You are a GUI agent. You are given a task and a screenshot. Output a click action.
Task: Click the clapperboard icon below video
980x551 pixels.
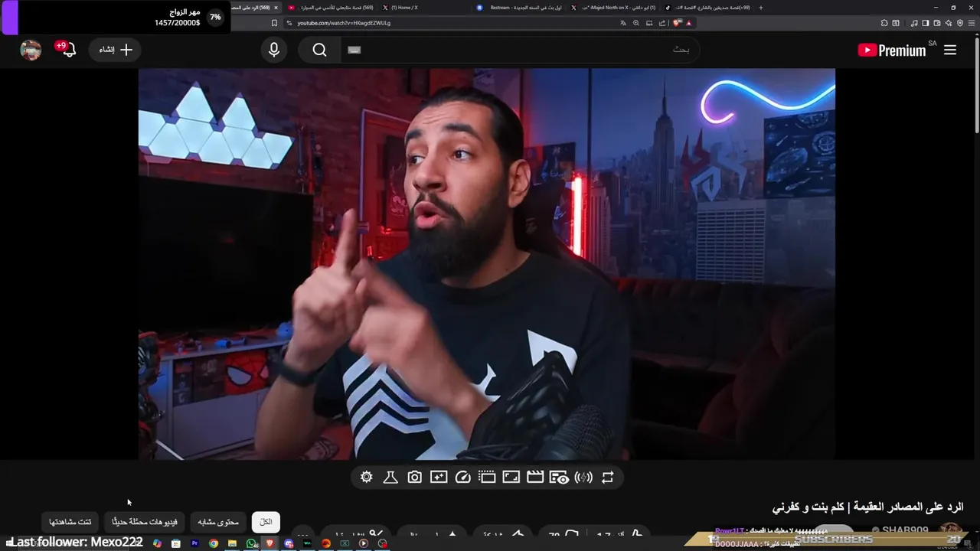point(535,478)
